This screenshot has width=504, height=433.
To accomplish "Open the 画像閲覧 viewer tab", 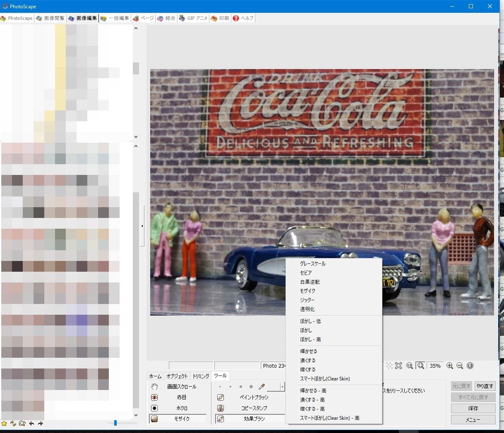I will (50, 18).
